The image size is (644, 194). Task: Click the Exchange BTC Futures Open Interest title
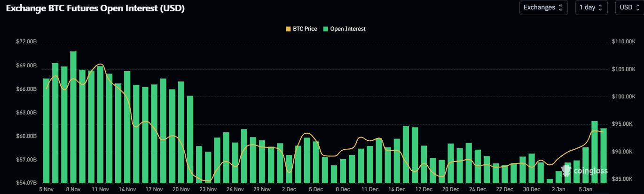(x=95, y=8)
